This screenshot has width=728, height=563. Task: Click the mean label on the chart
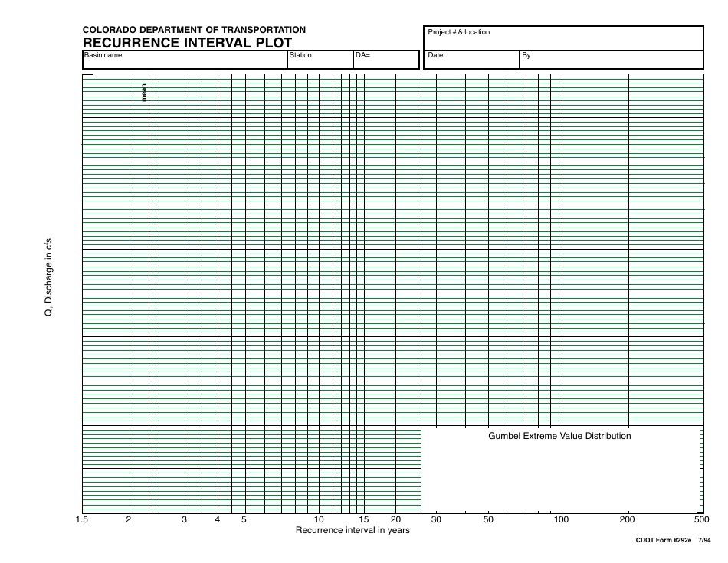[x=143, y=93]
